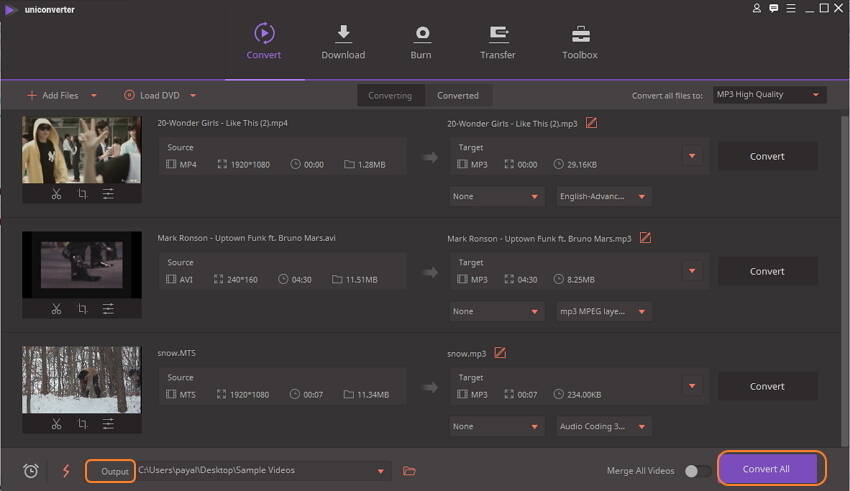Image resolution: width=850 pixels, height=491 pixels.
Task: Open effects settings for Wonder Girls video
Action: coord(108,194)
